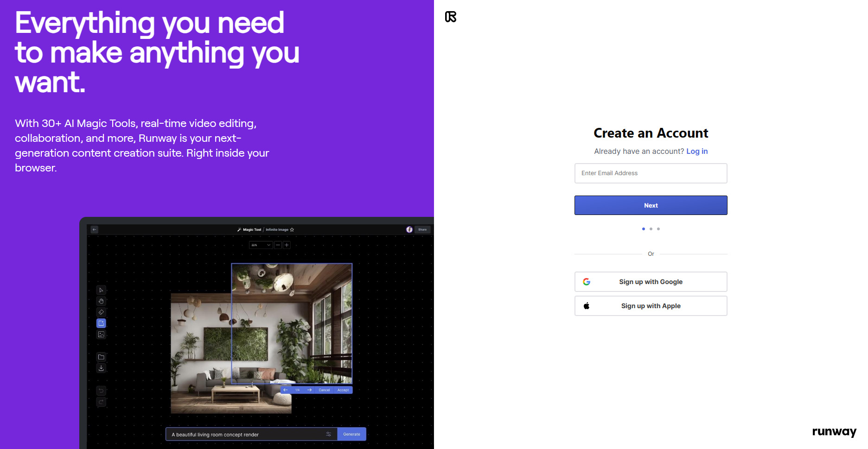This screenshot has width=868, height=449.
Task: Select the arrow pointer tool in preview
Action: coord(101,290)
